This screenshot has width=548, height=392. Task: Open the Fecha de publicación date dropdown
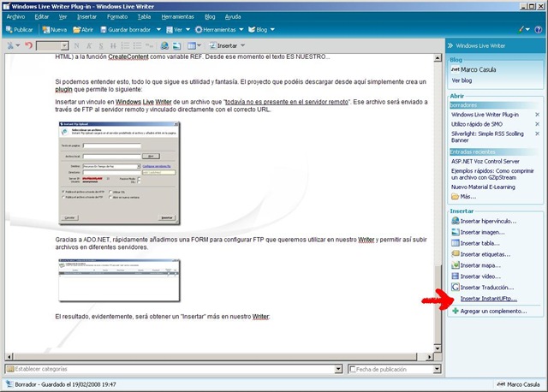[437, 369]
